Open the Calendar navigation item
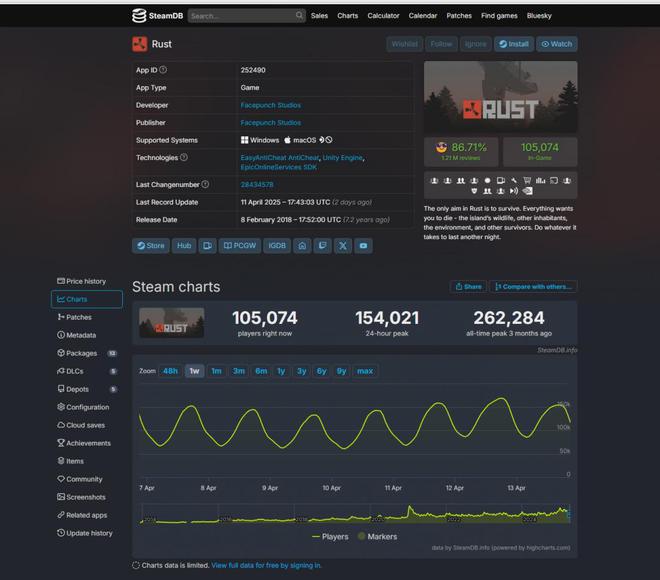Image resolution: width=660 pixels, height=580 pixels. coord(423,16)
